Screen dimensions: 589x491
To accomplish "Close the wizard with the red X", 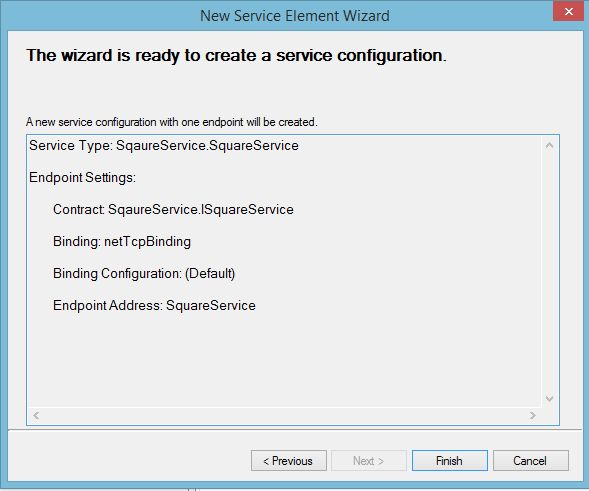I will tap(569, 12).
